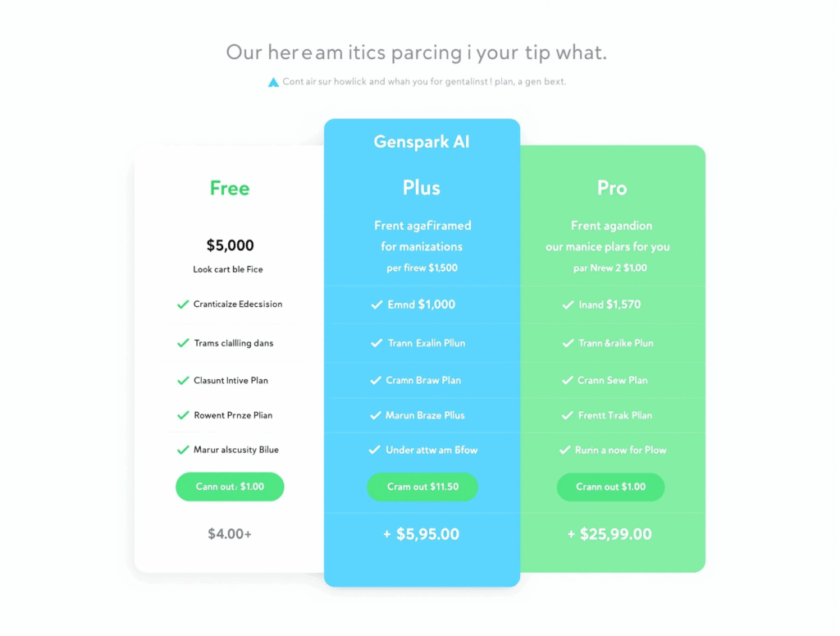Click checkmark beside Trams clallling dans
840x636 pixels.
[183, 343]
